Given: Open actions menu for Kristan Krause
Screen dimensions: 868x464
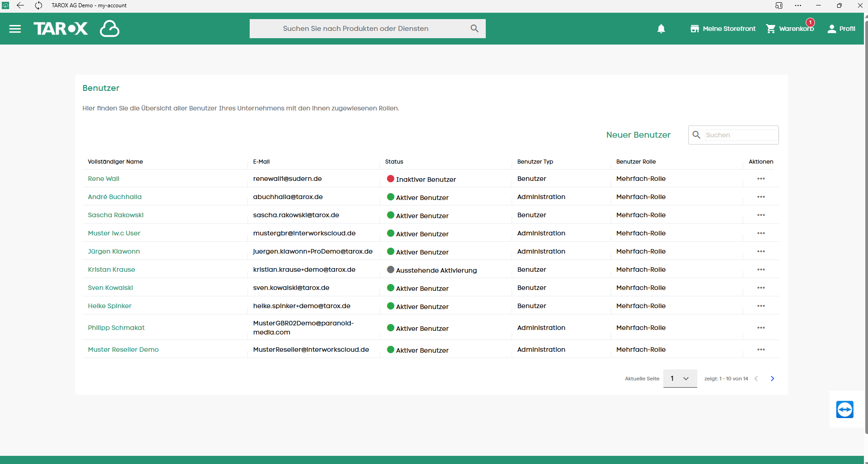Looking at the screenshot, I should coord(761,269).
